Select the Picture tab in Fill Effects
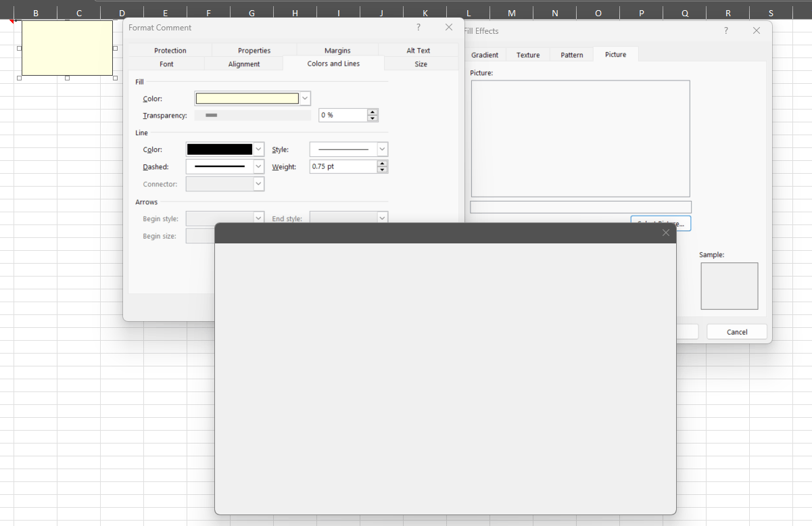 tap(616, 54)
